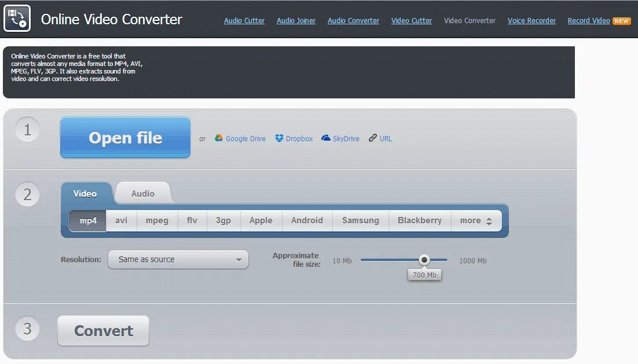Screen dimensions: 638x364
Task: Click the Google Drive icon
Action: tap(219, 138)
